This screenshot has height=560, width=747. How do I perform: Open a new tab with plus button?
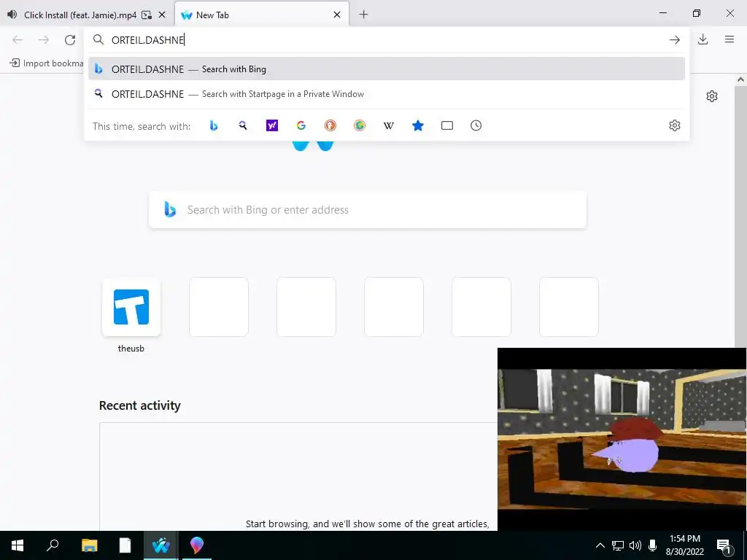(x=363, y=15)
